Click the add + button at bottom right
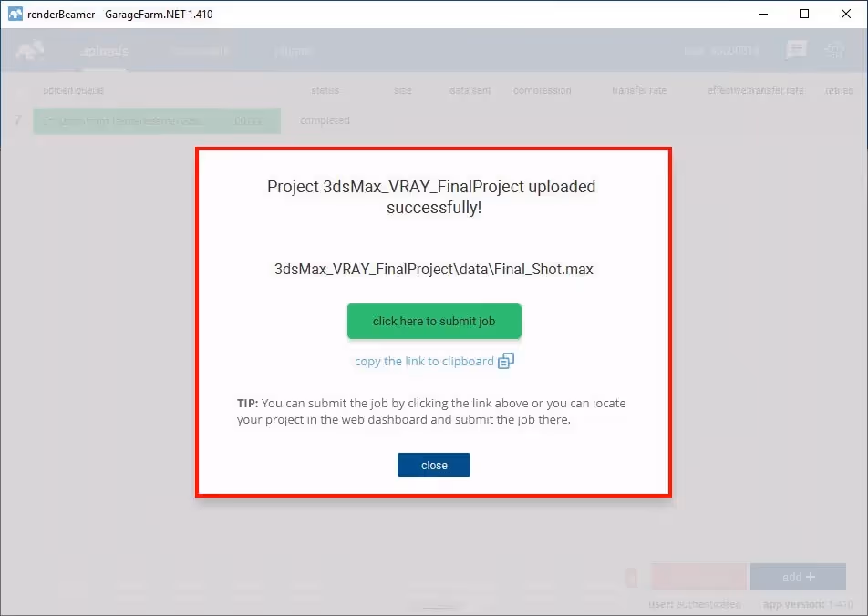Image resolution: width=868 pixels, height=616 pixels. [799, 577]
